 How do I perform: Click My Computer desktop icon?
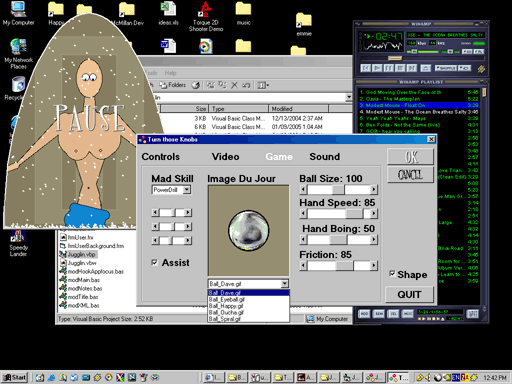click(18, 13)
